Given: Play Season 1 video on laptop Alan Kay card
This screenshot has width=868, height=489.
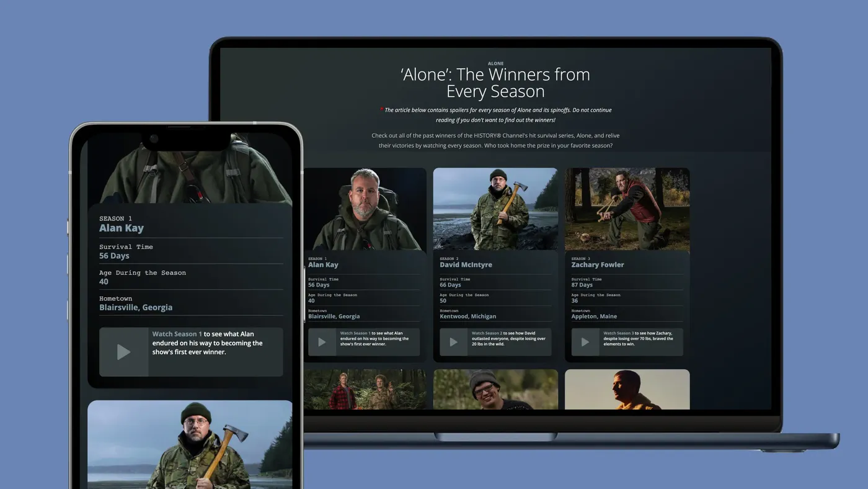Looking at the screenshot, I should click(322, 342).
